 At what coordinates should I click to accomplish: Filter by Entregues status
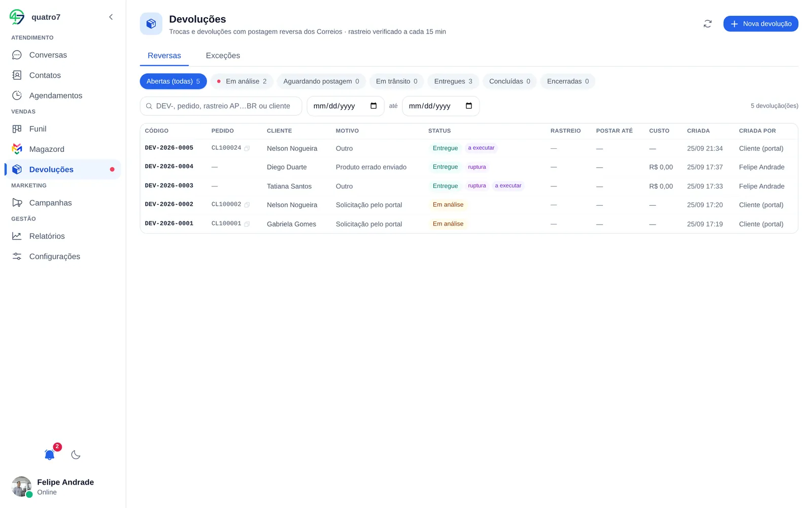(453, 81)
